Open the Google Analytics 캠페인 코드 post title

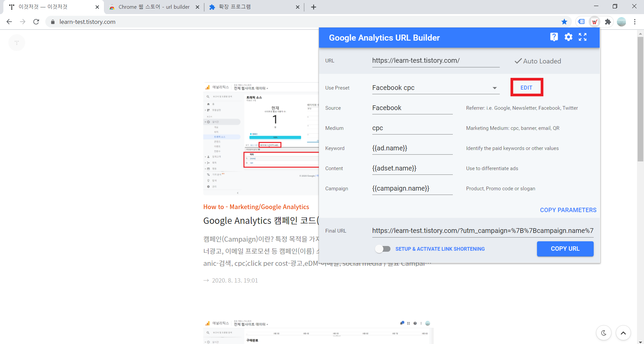tap(261, 221)
